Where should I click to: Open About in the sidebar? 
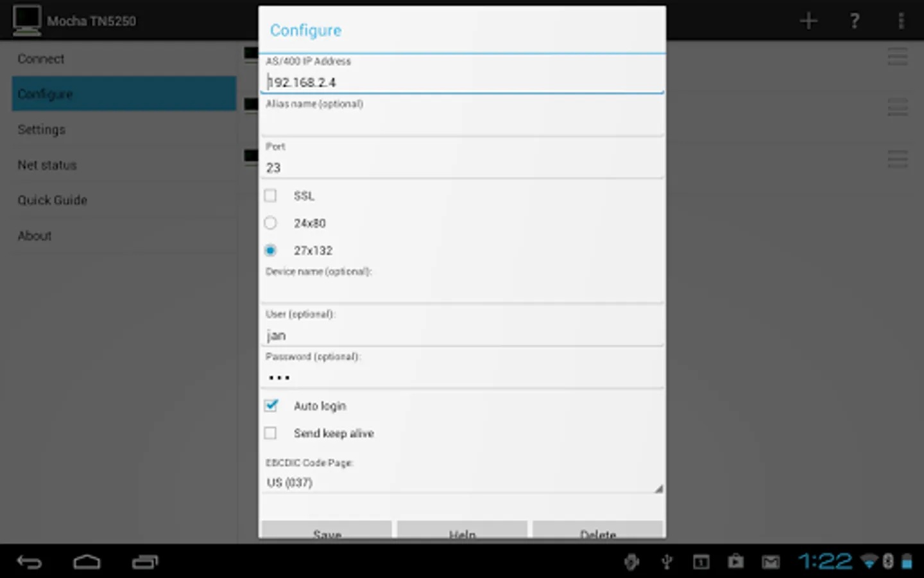124,236
